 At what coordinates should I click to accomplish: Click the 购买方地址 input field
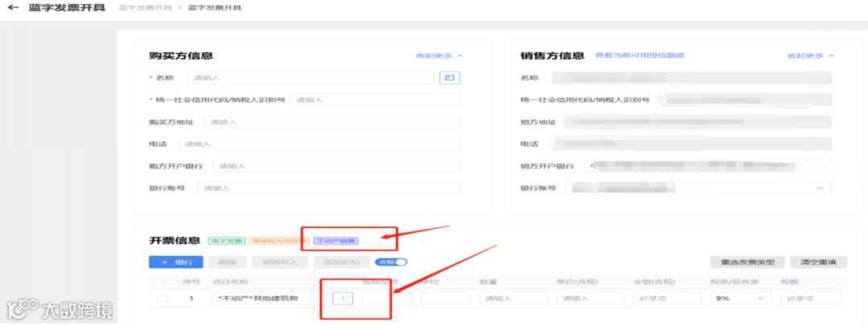(332, 122)
